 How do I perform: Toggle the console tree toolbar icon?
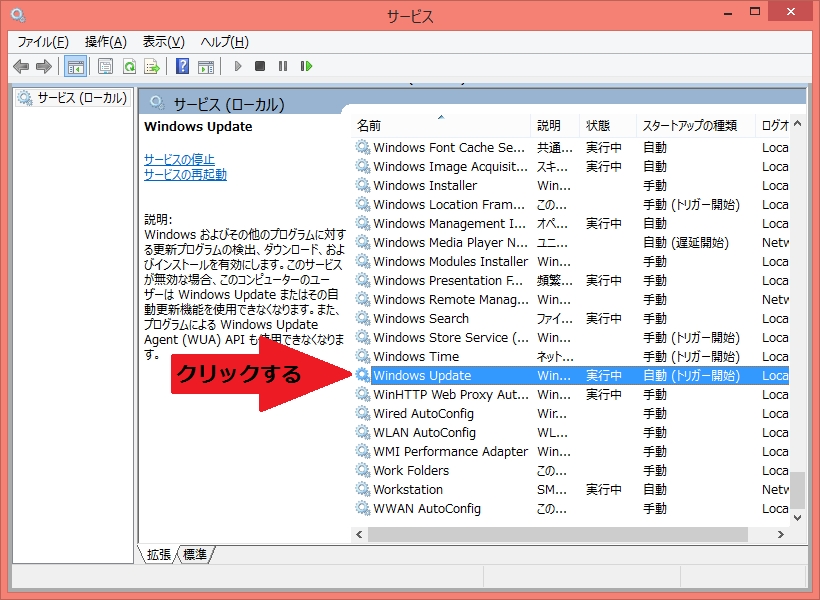click(x=75, y=66)
